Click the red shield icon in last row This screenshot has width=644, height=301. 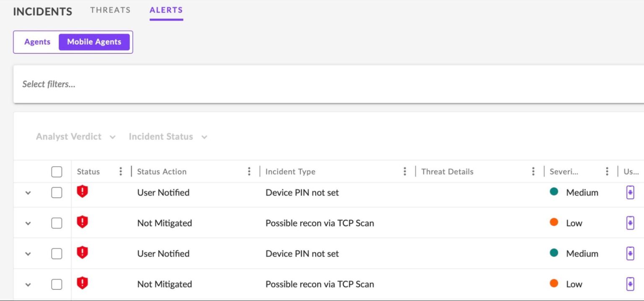click(x=82, y=283)
